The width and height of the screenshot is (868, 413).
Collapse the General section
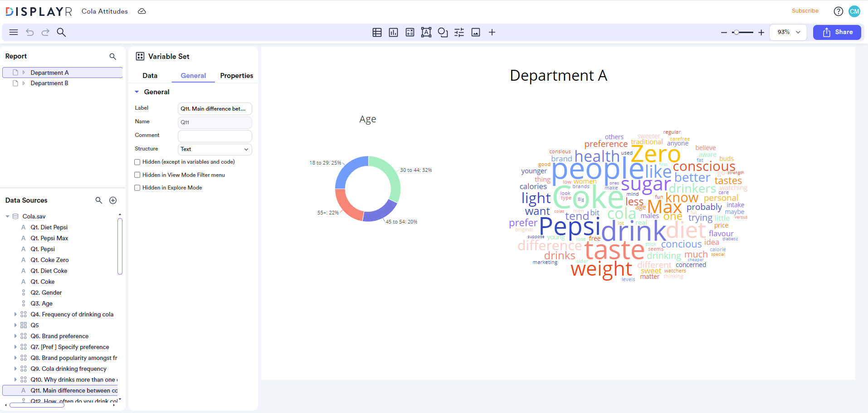point(137,92)
